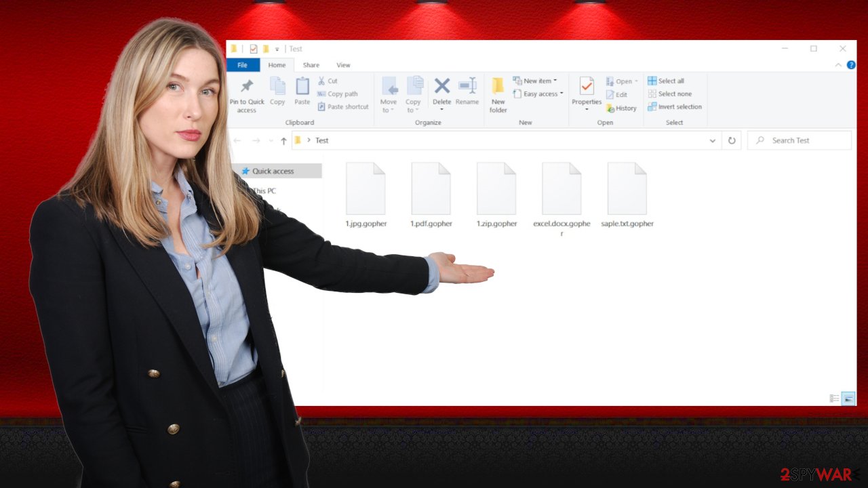Open the File tab

242,65
